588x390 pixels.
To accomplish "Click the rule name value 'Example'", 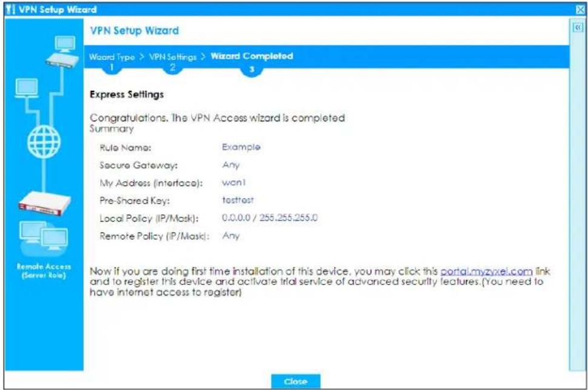I will coord(241,147).
